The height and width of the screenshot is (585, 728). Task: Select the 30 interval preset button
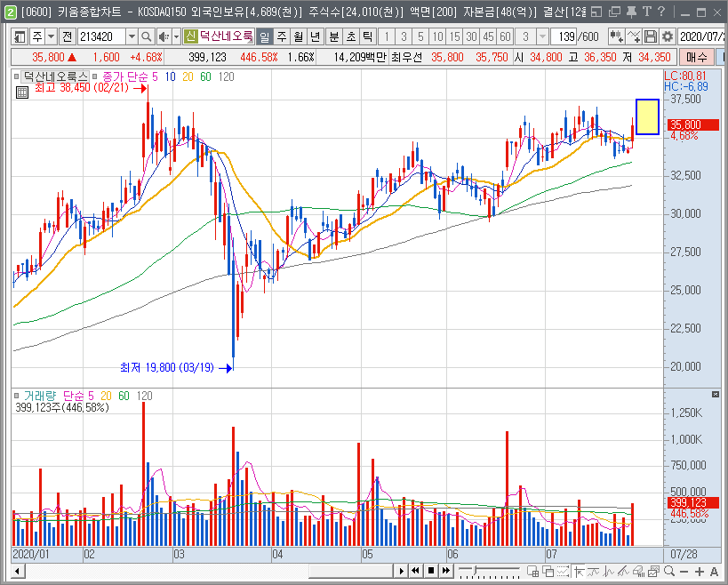click(x=471, y=36)
